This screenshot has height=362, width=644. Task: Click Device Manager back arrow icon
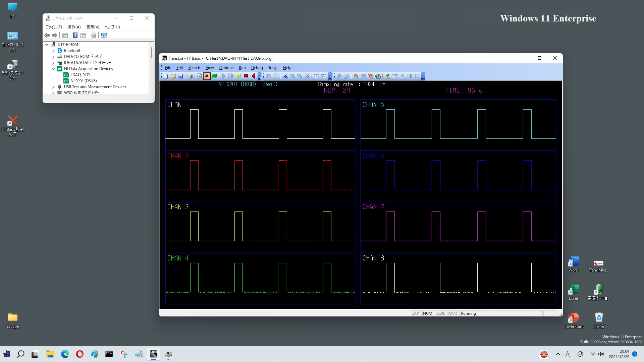(47, 35)
